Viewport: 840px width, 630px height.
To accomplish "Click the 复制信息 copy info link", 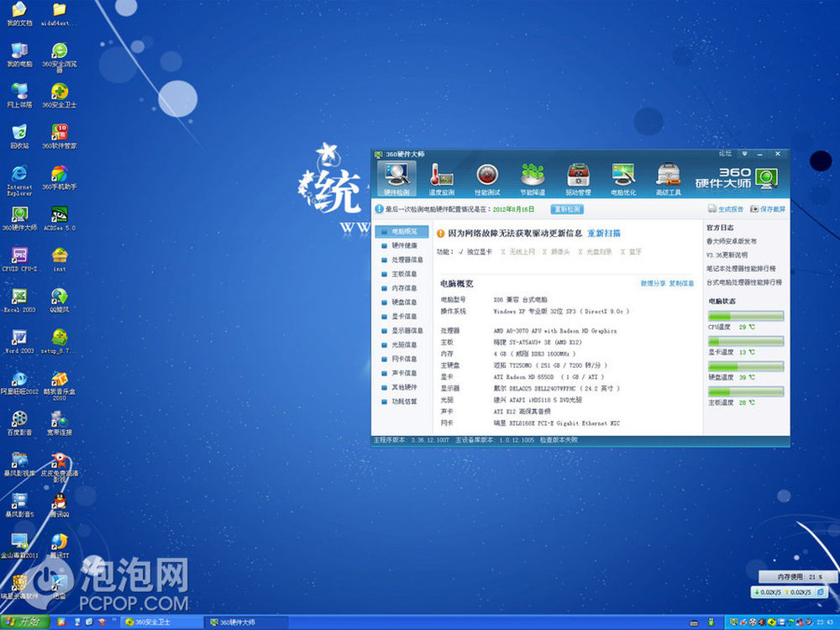I will tap(681, 283).
